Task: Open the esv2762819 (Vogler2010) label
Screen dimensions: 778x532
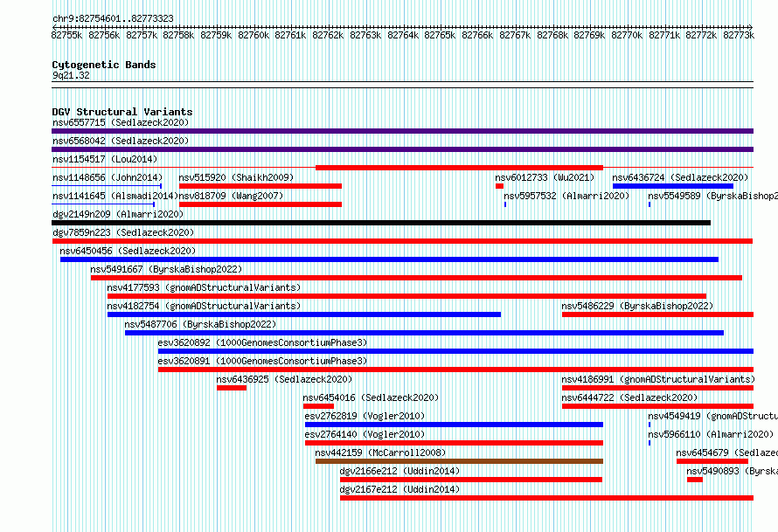Action: [x=365, y=416]
